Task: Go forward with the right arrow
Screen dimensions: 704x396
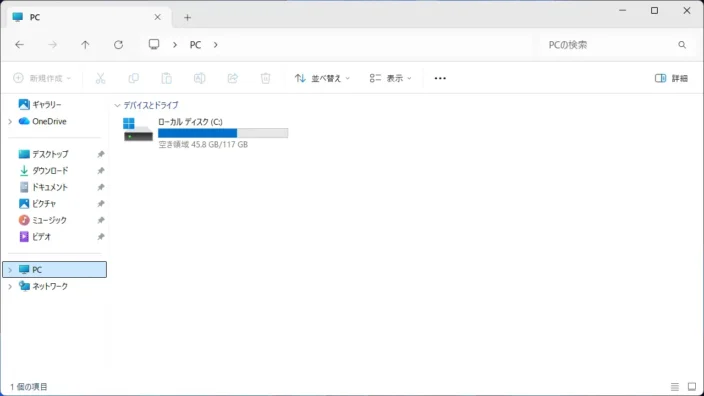Action: tap(53, 44)
